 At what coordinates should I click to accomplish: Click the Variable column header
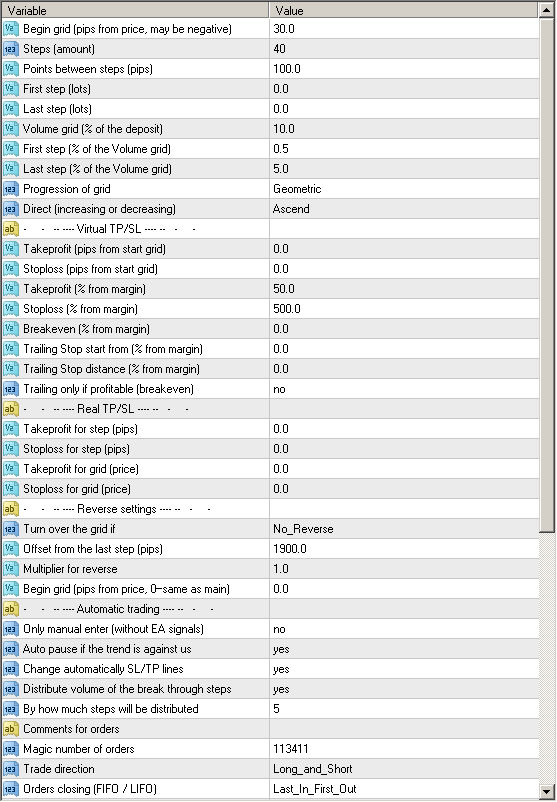point(136,10)
